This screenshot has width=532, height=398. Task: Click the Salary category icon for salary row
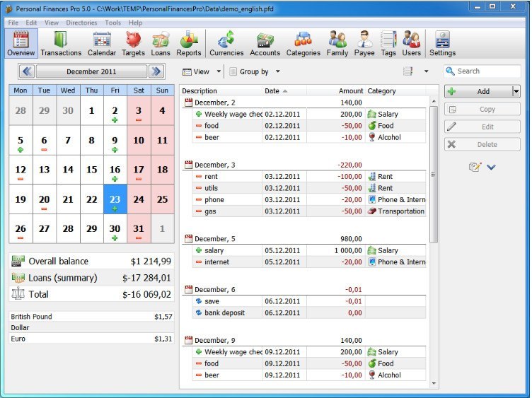(372, 250)
